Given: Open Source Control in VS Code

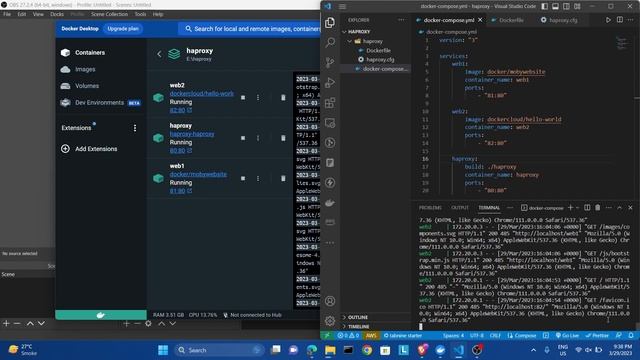Looking at the screenshot, I should pos(330,62).
